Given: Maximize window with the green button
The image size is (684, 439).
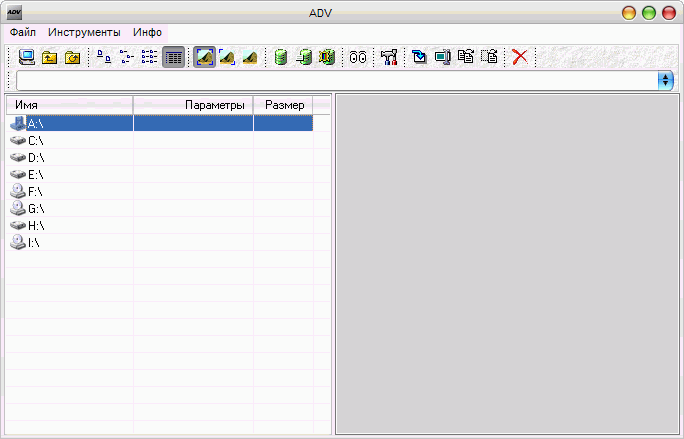Looking at the screenshot, I should 649,13.
